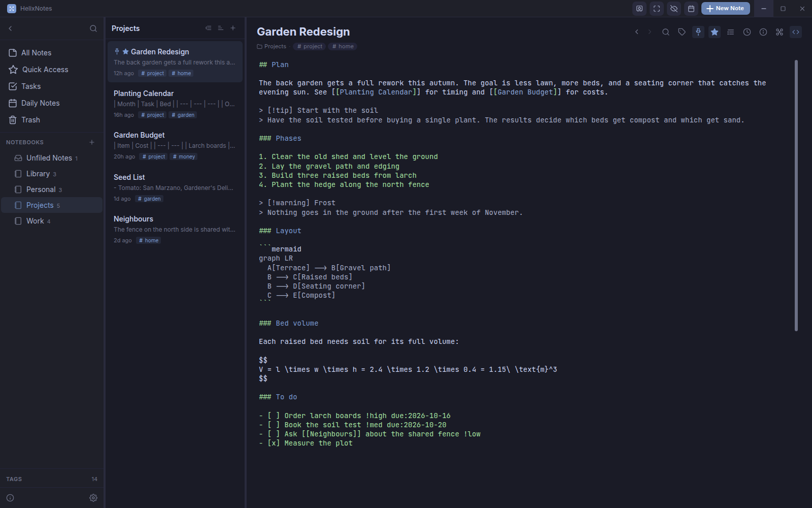Open settings gear in the sidebar
812x508 pixels.
(x=93, y=498)
